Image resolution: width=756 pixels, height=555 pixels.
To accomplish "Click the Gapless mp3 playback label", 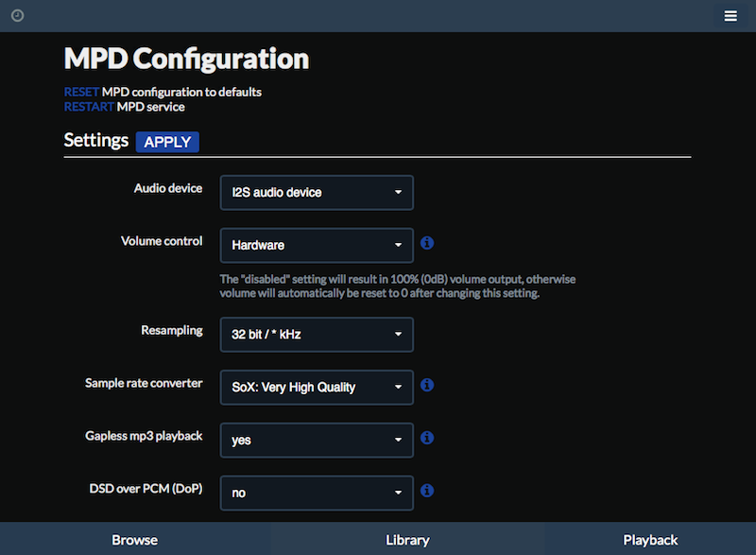I will 144,436.
